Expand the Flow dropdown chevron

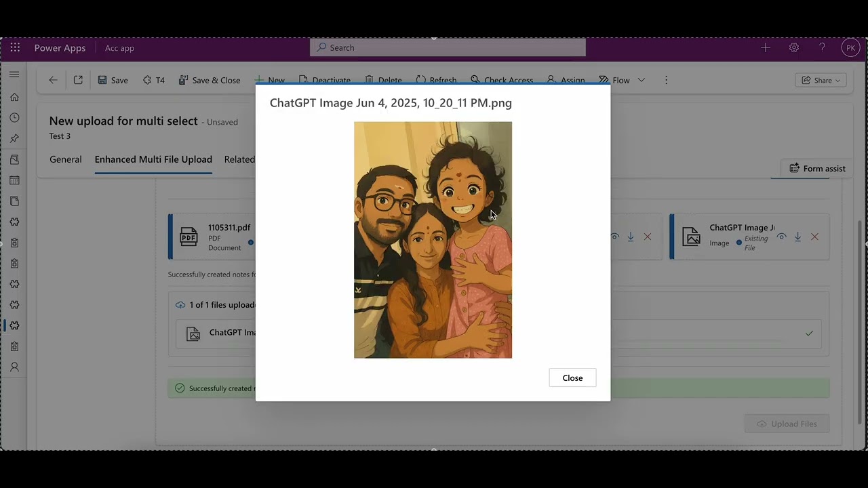[642, 80]
